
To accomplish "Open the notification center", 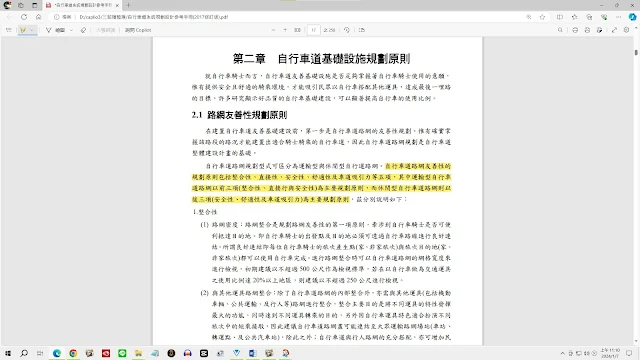I will (x=629, y=353).
